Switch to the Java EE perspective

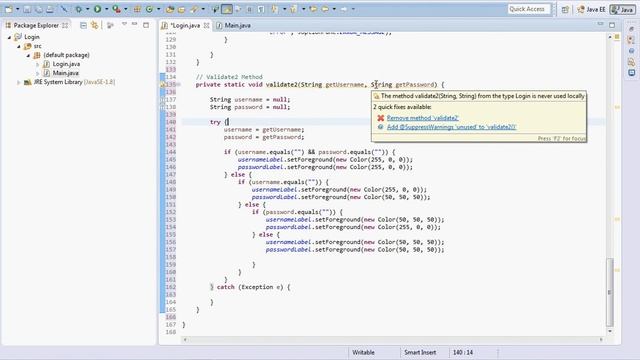(x=591, y=9)
